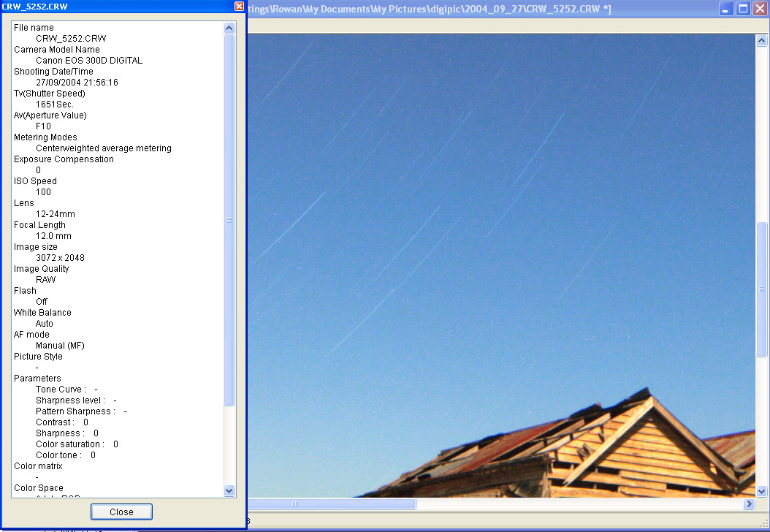Click the White Balance Auto value

point(45,324)
